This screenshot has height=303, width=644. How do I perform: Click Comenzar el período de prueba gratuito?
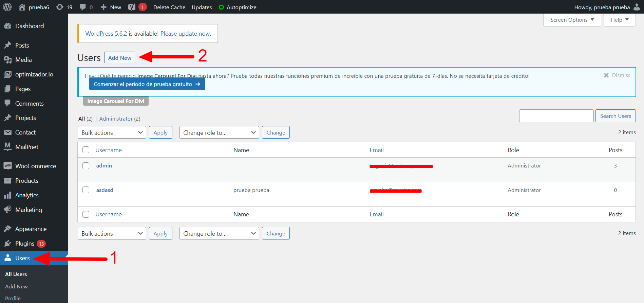coord(147,84)
